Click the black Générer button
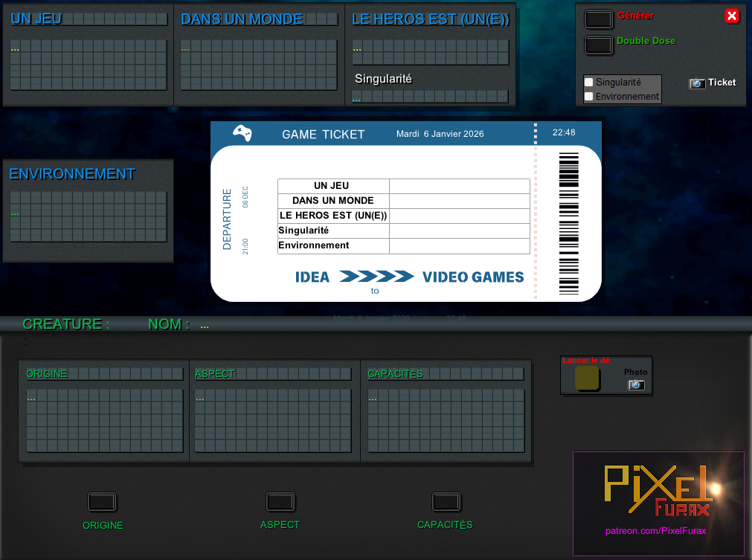Screen dimensions: 752x560 tap(599, 19)
